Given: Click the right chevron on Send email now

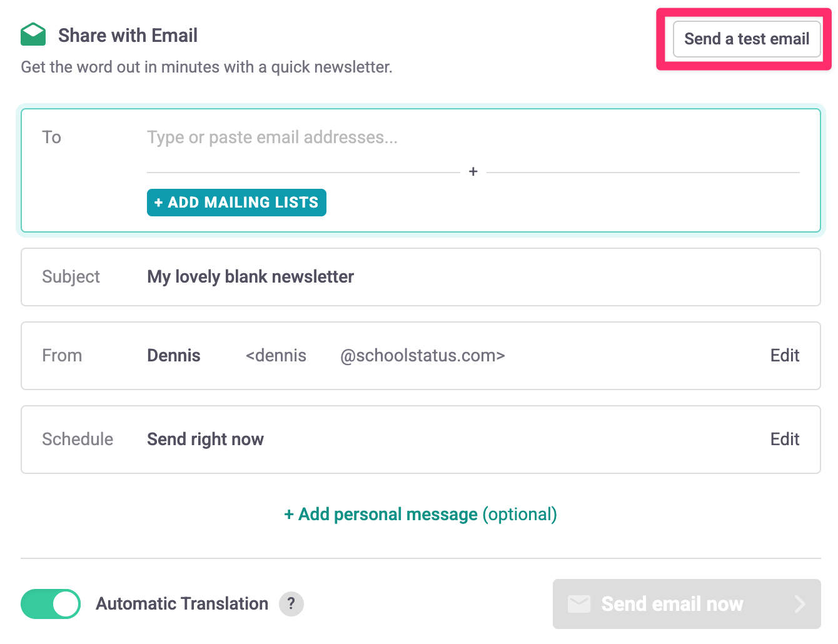Looking at the screenshot, I should pyautogui.click(x=800, y=604).
